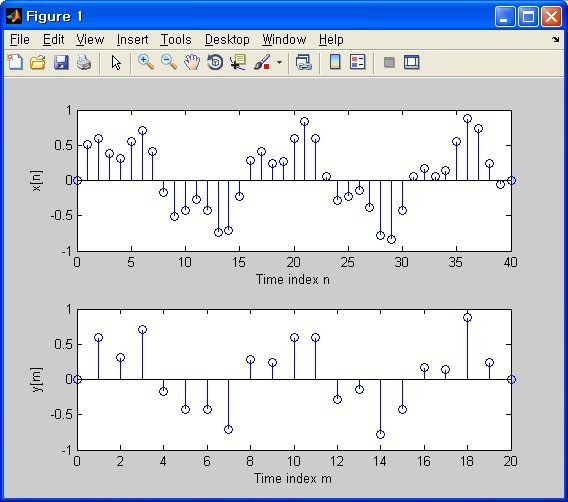
Task: Select the Zoom Out magnifier tool
Action: tap(169, 62)
